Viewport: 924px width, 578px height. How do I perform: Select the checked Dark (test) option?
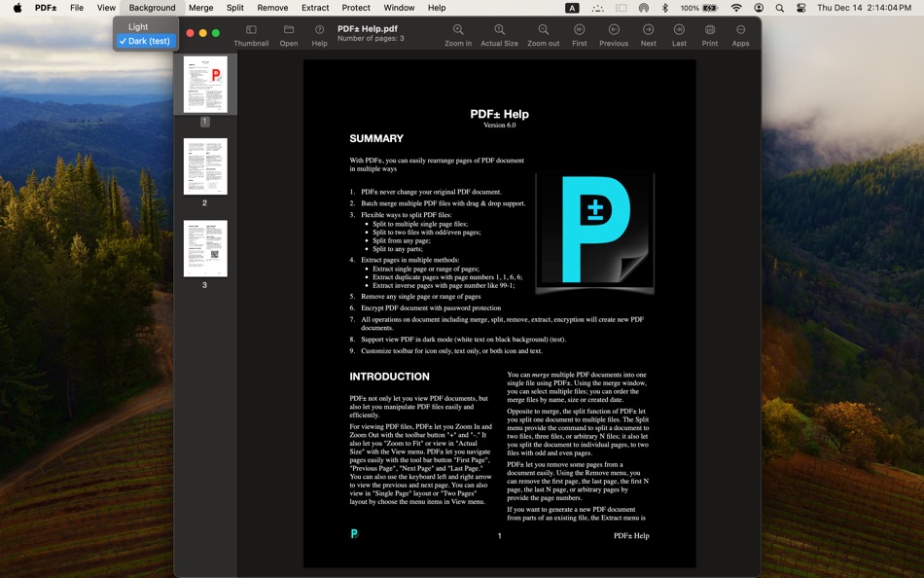146,41
